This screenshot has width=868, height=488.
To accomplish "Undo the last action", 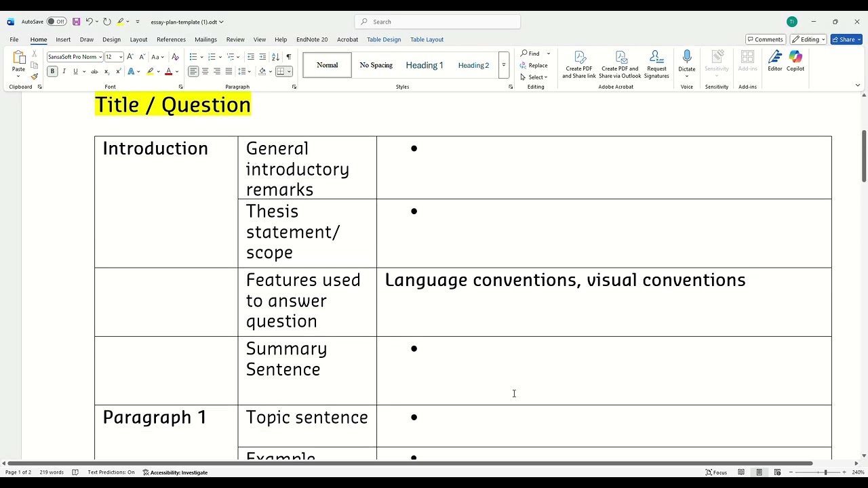I will [x=89, y=22].
